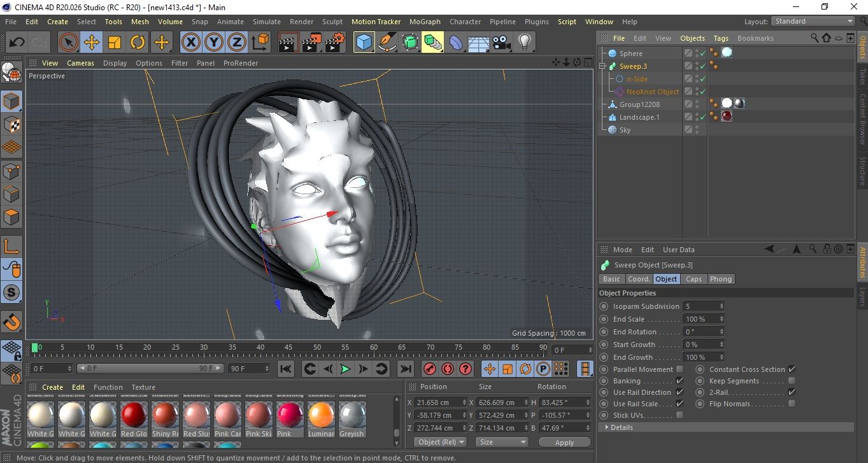The height and width of the screenshot is (463, 868).
Task: Click the Record active objects button
Action: [430, 369]
